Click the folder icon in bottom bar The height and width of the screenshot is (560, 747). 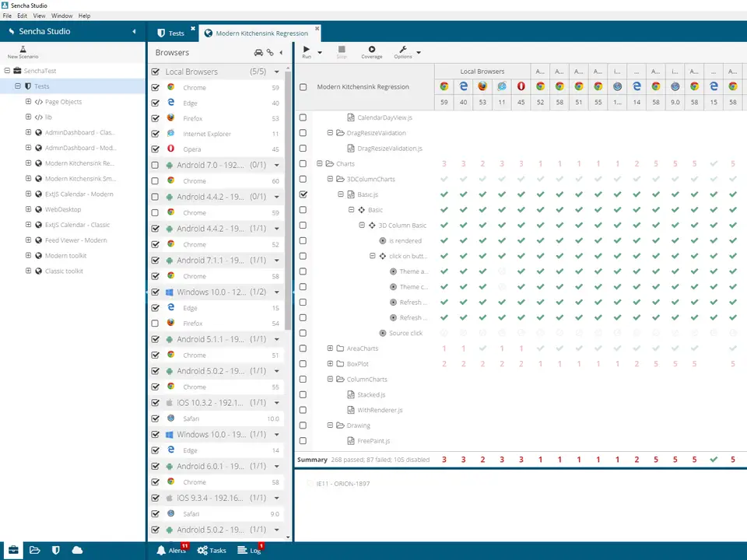[35, 550]
